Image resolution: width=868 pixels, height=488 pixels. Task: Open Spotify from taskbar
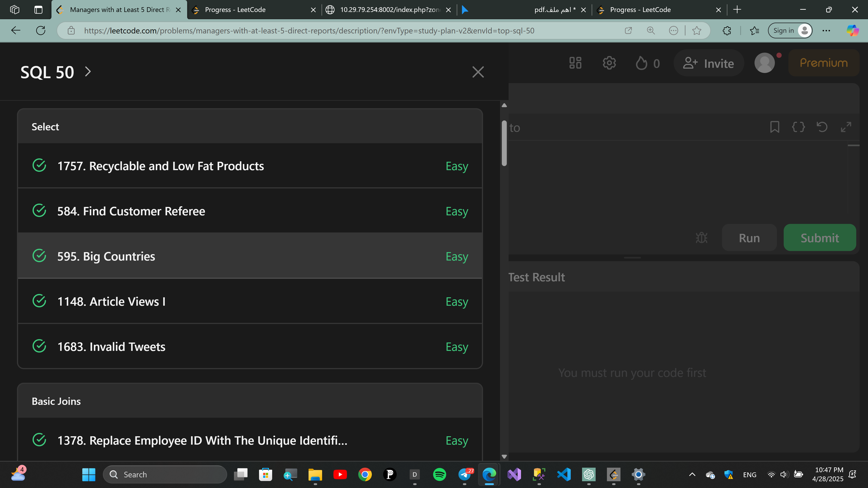click(439, 474)
